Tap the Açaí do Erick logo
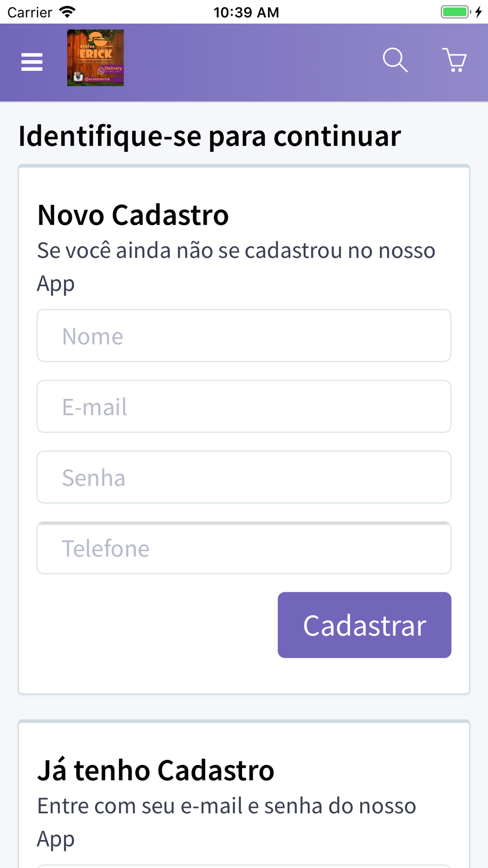 96,58
